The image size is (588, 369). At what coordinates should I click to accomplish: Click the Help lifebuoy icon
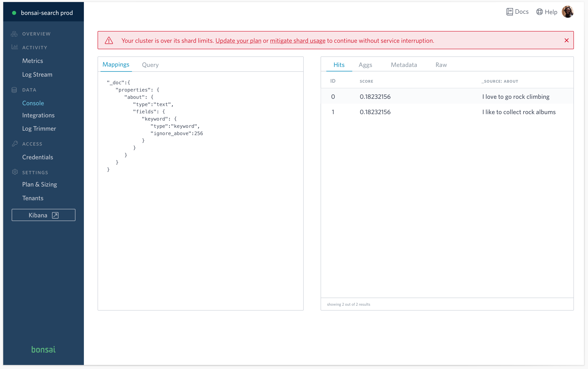tap(539, 12)
